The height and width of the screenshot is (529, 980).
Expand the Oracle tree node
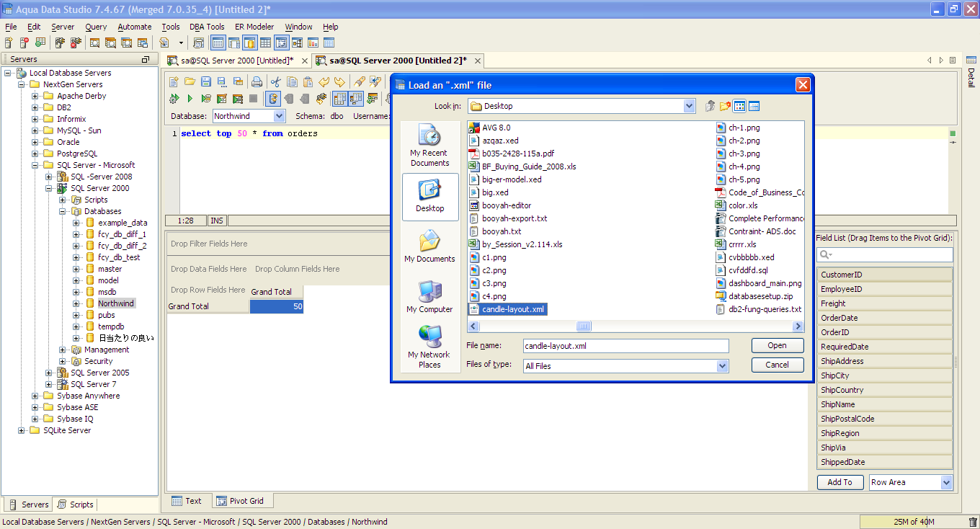[x=35, y=142]
